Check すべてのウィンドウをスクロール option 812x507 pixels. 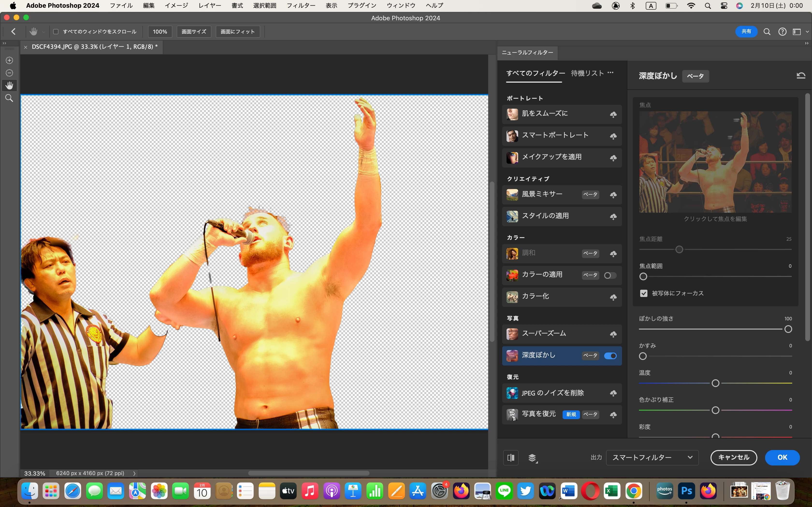point(56,32)
